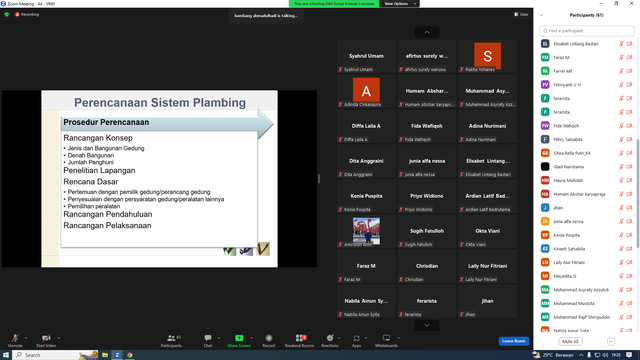Show previous gallery page up arrow
Image resolution: width=640 pixels, height=360 pixels.
(427, 32)
